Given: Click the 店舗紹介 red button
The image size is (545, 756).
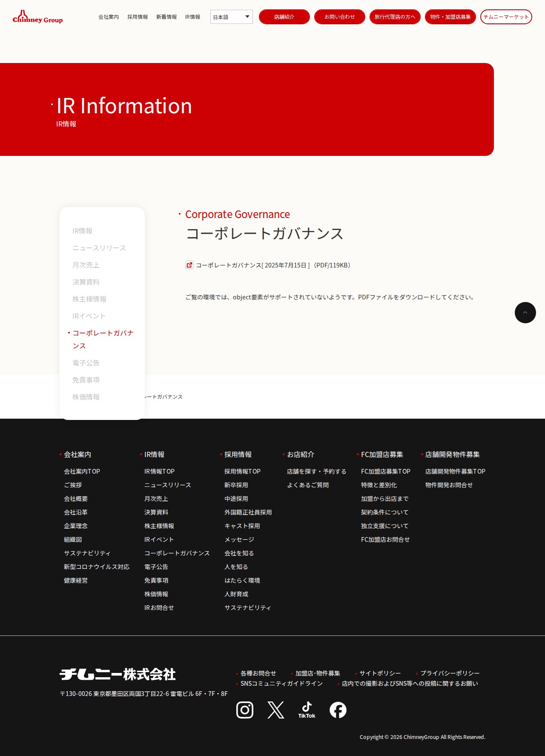Looking at the screenshot, I should (x=284, y=17).
